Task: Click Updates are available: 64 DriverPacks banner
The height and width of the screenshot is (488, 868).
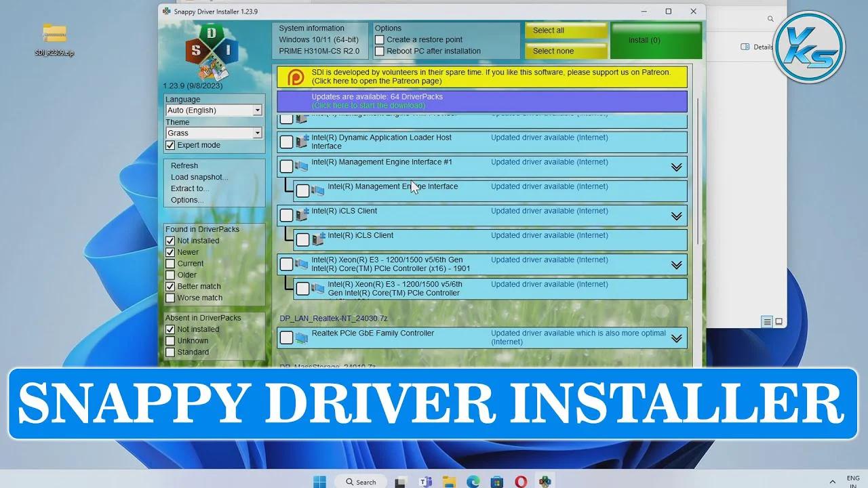Action: 481,101
